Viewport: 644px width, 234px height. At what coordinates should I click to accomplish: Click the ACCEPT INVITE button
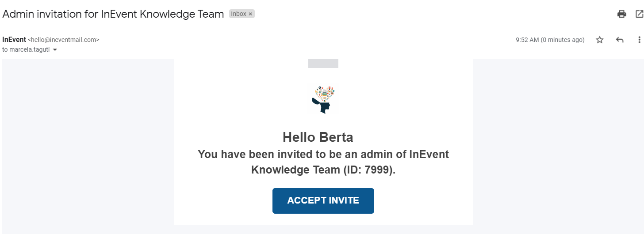click(x=323, y=201)
